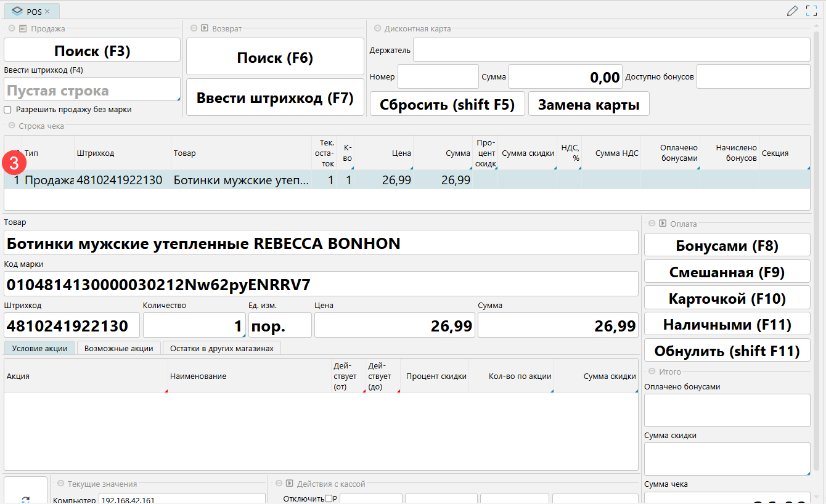
Task: Click the pencil edit icon at top right
Action: (793, 10)
